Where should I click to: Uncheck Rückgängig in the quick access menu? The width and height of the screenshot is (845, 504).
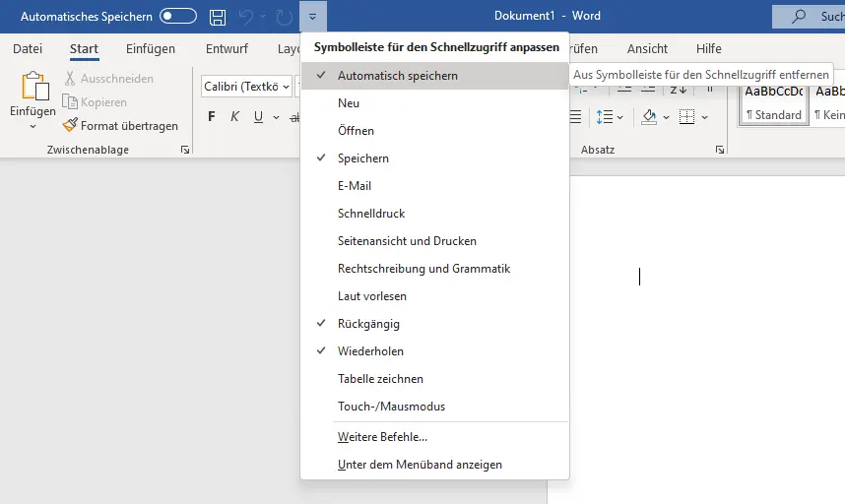[368, 324]
